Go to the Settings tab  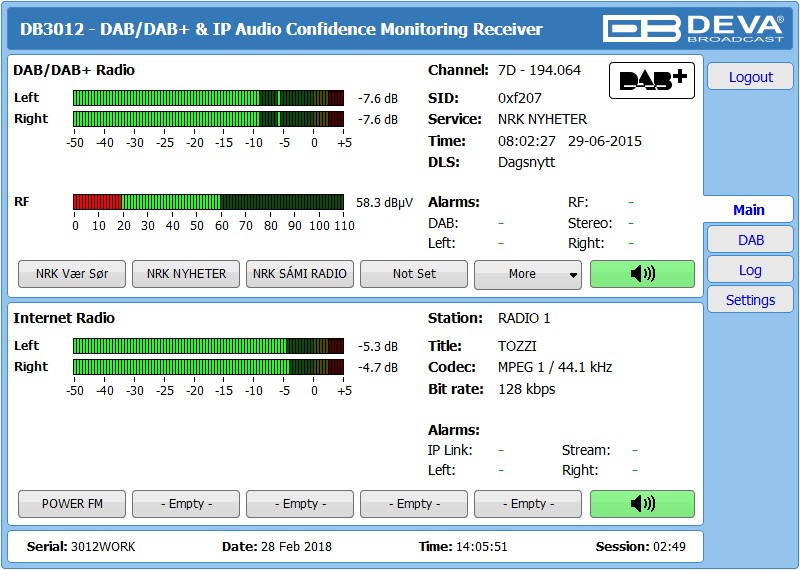pyautogui.click(x=751, y=300)
